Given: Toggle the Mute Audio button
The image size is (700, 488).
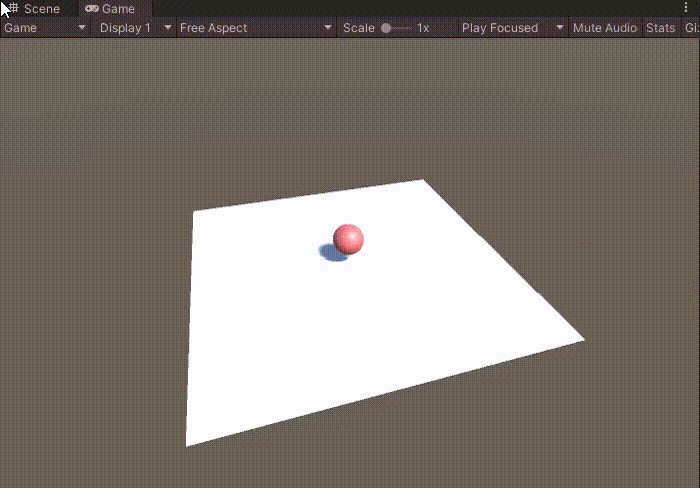Looking at the screenshot, I should pos(604,28).
